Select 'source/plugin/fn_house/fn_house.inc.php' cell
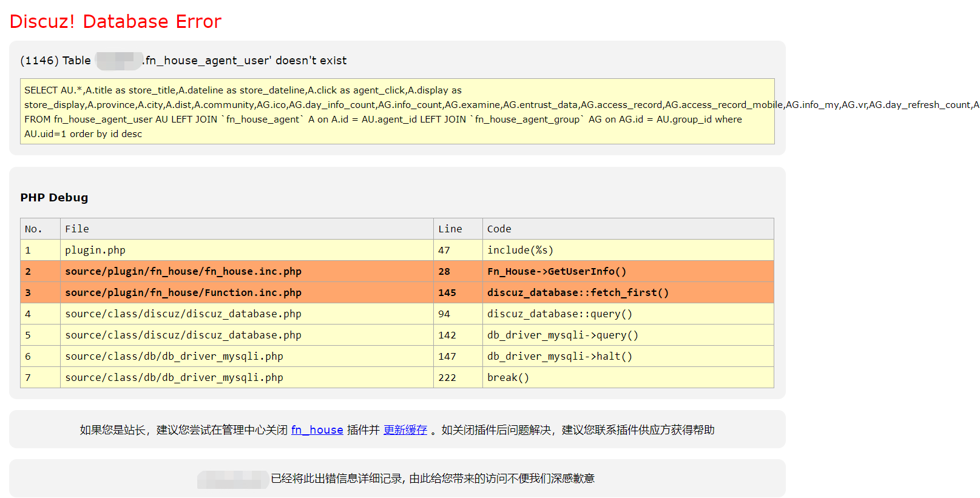Screen dimensions: 980x498 pos(247,271)
